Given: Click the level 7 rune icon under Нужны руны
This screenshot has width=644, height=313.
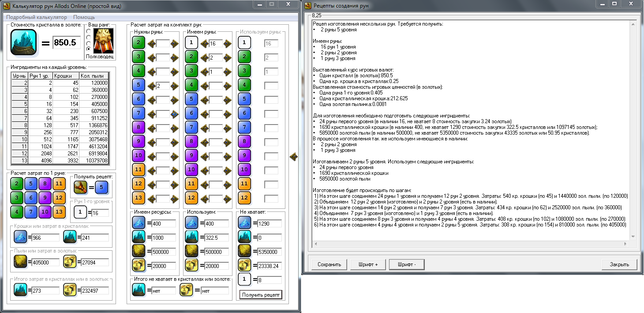Looking at the screenshot, I should pos(139,114).
